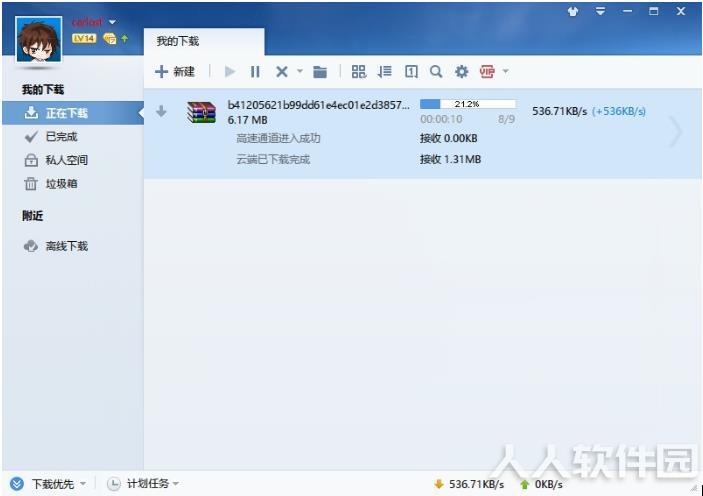Close the download manager window

pyautogui.click(x=681, y=11)
